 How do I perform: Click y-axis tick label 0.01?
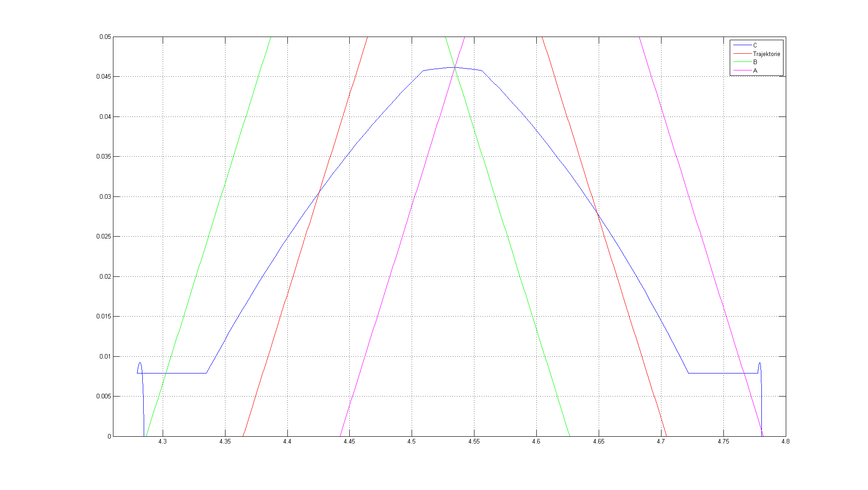click(x=105, y=357)
